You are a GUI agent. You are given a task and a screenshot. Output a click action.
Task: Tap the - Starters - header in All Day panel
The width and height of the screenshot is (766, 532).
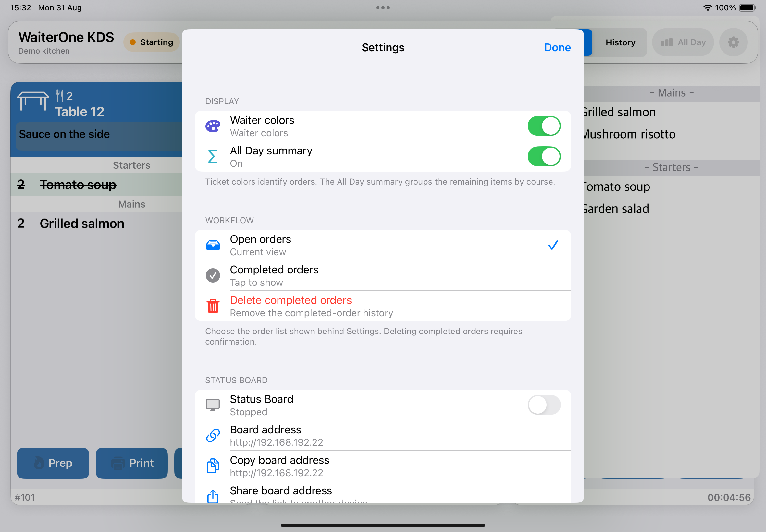click(x=672, y=167)
